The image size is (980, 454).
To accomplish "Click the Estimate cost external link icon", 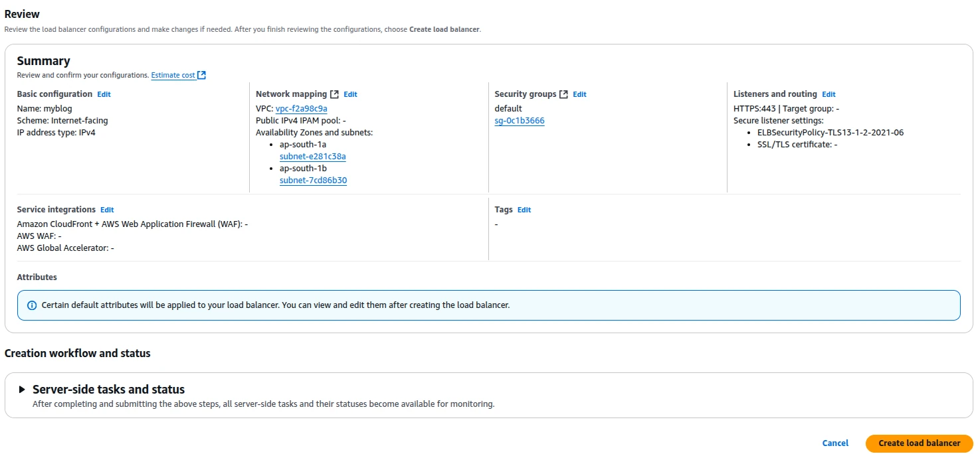I will [202, 76].
